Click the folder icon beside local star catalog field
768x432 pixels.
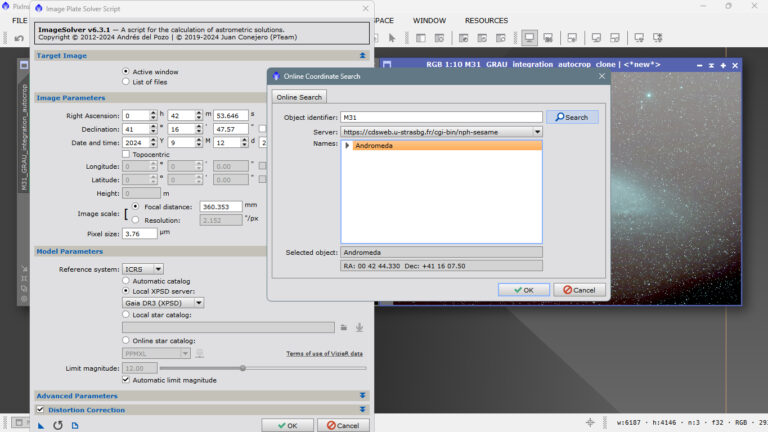tap(344, 328)
